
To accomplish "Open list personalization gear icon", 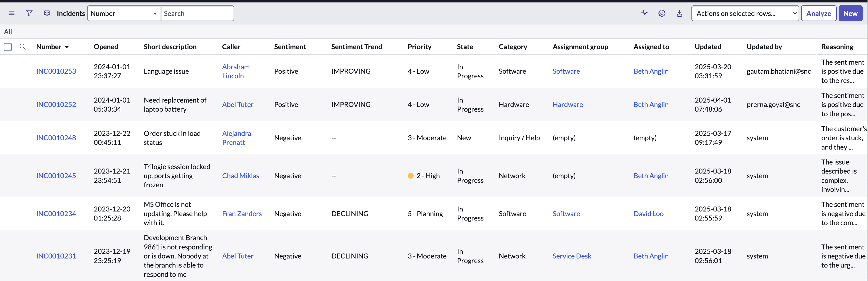I will 662,13.
